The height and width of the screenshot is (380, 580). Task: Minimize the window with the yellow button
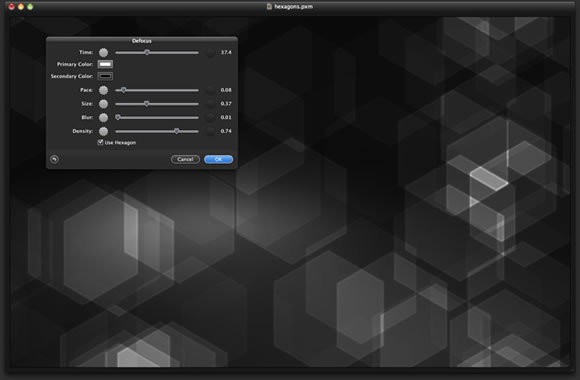[21, 7]
